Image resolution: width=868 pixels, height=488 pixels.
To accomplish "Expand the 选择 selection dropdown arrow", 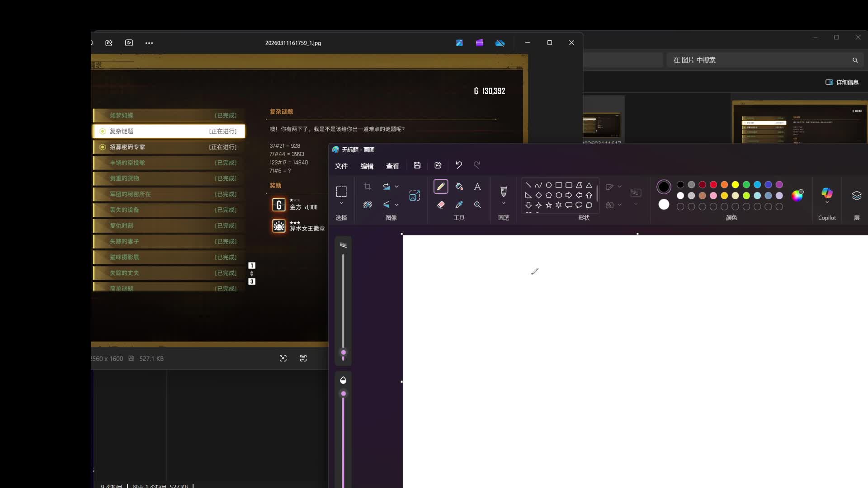I will click(341, 204).
